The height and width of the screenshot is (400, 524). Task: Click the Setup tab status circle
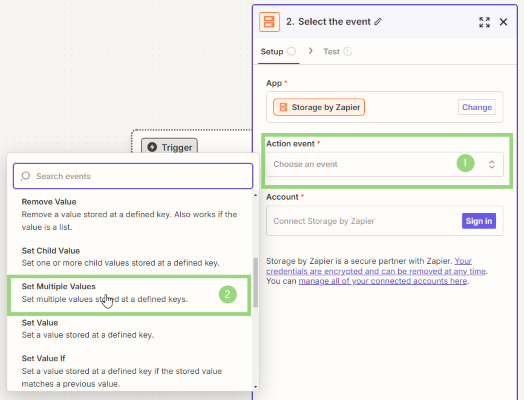291,51
